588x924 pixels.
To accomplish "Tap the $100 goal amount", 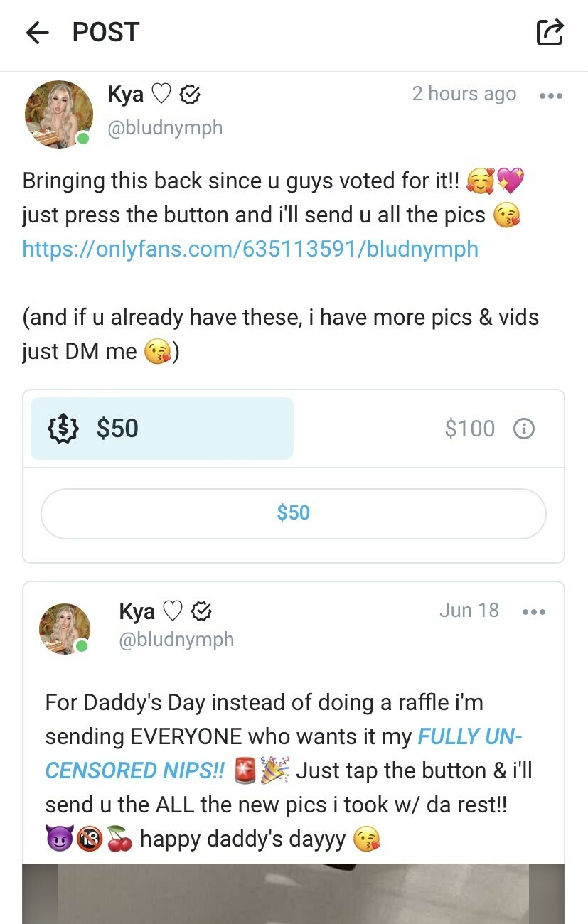I will coord(469,429).
